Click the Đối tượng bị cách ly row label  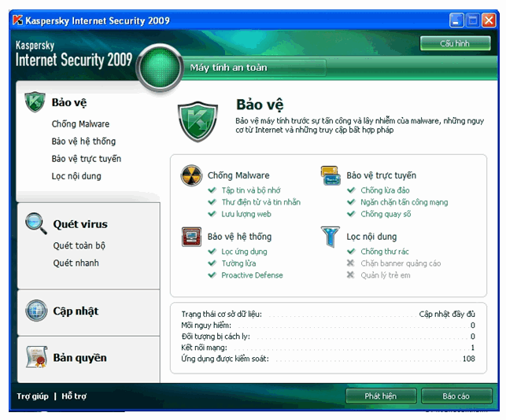click(216, 337)
